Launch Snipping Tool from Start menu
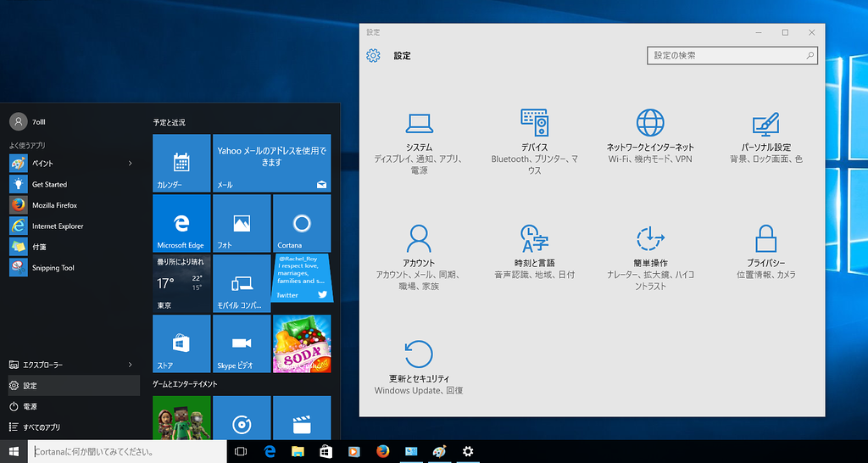This screenshot has width=868, height=463. 74,268
